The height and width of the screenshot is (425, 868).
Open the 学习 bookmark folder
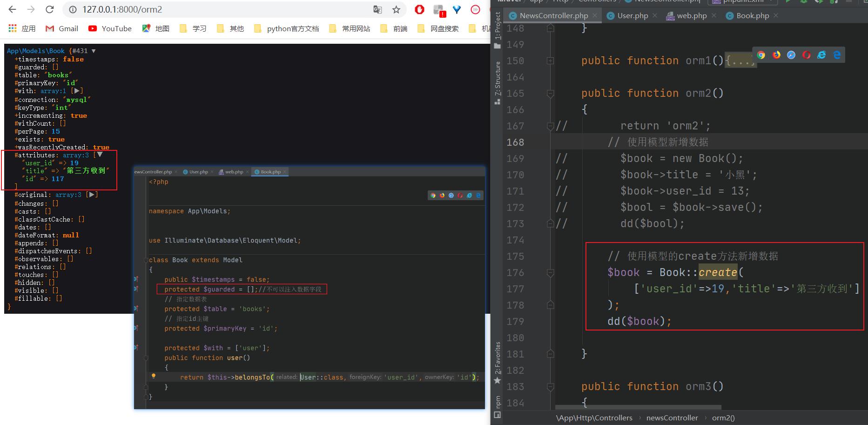tap(193, 28)
